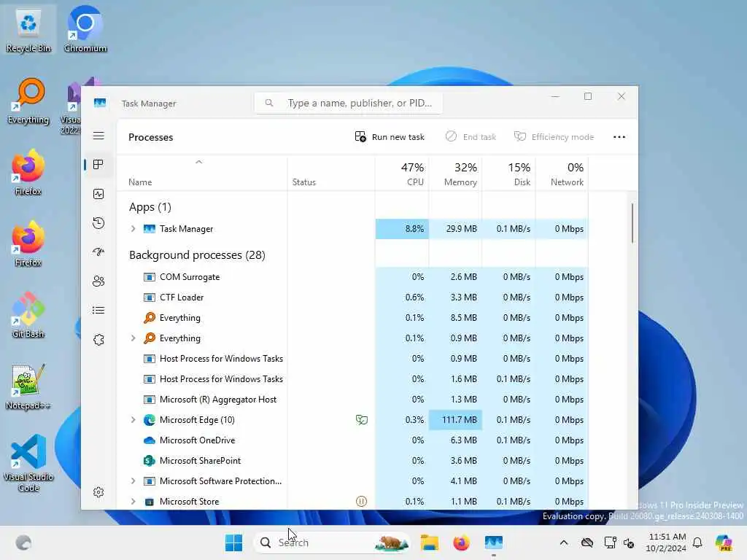
Task: Click the Task Manager search box
Action: pos(349,103)
